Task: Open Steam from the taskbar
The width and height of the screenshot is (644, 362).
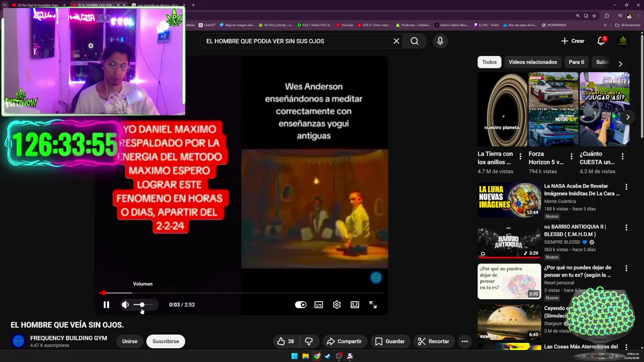Action: 328,356
